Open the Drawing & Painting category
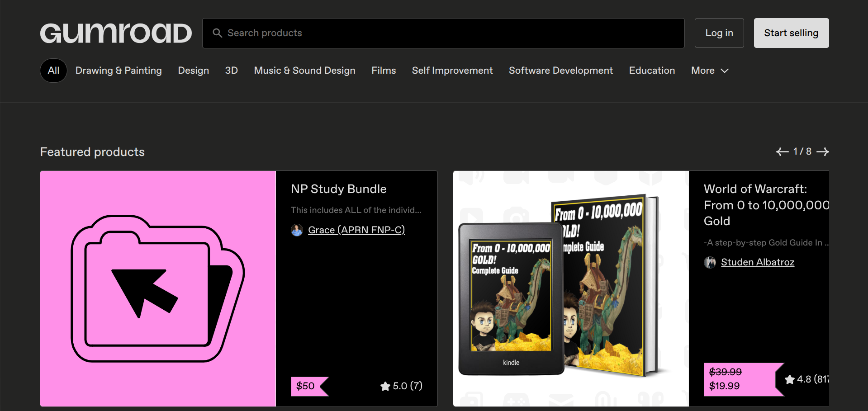The image size is (868, 411). pos(119,71)
